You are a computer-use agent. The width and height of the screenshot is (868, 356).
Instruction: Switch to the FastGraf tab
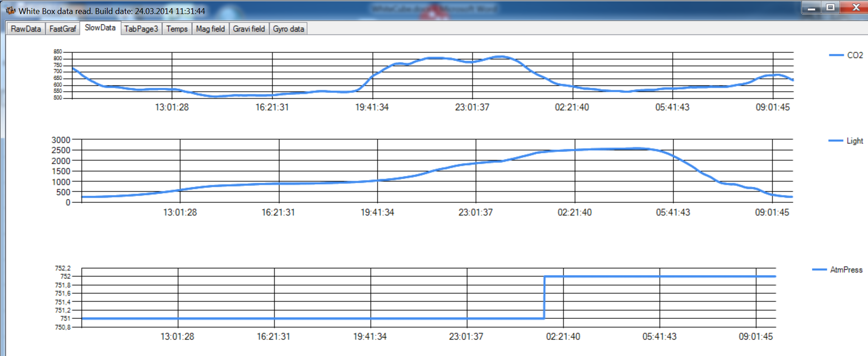(62, 29)
